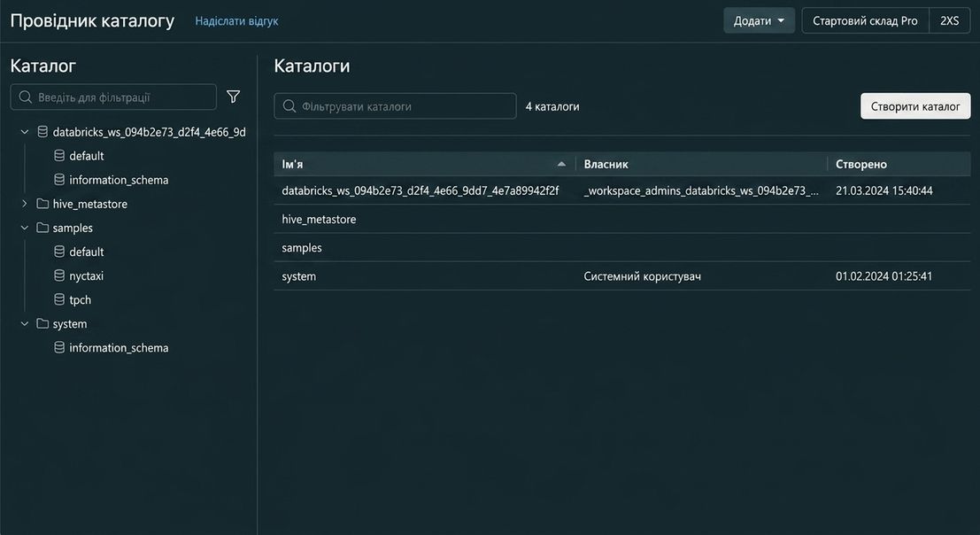The height and width of the screenshot is (535, 980).
Task: Click the Введіть для фільтрації input field
Action: coord(113,97)
